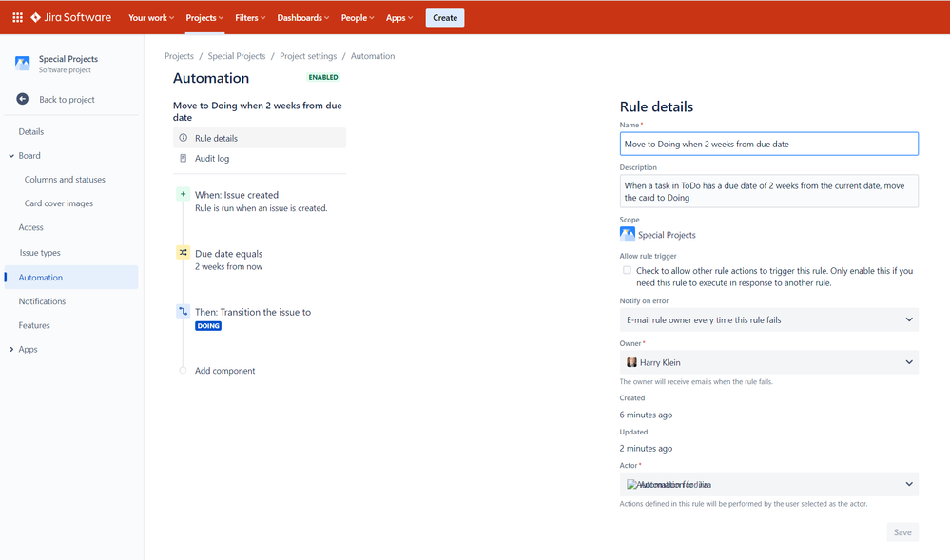This screenshot has height=560, width=950.
Task: Open the People menu
Action: 358,17
